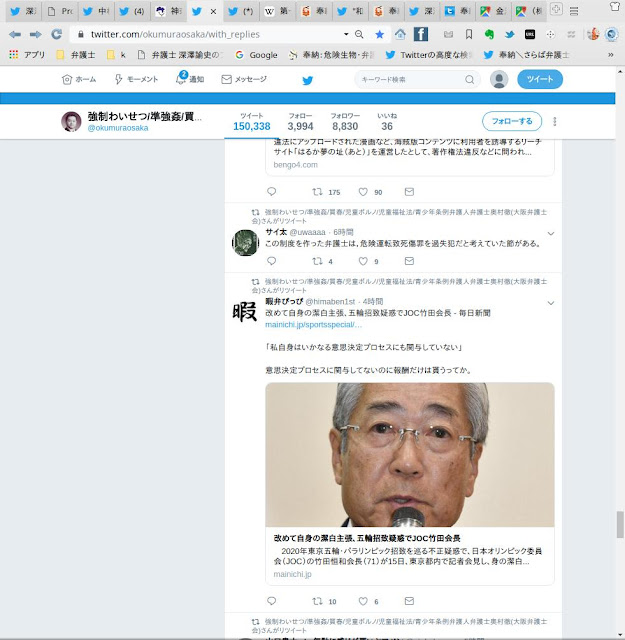Open a new tab with plus button

coord(556,9)
